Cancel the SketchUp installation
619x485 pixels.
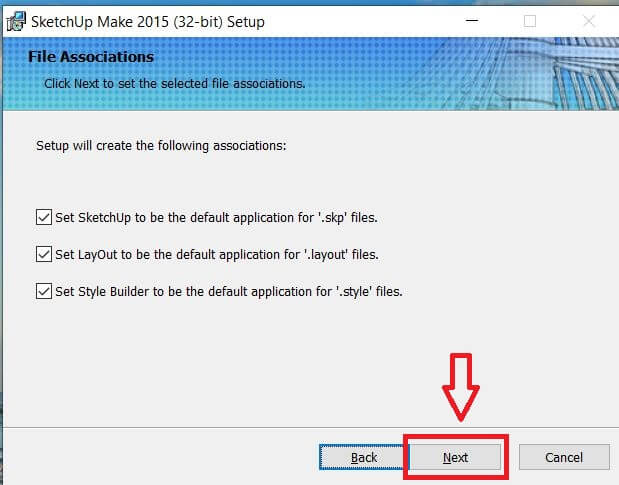564,457
